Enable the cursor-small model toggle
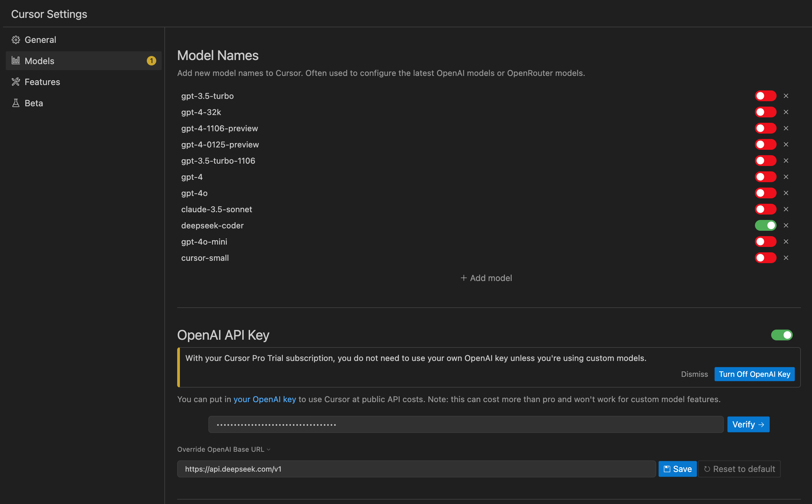Screen dimensions: 812x504 pos(765,258)
